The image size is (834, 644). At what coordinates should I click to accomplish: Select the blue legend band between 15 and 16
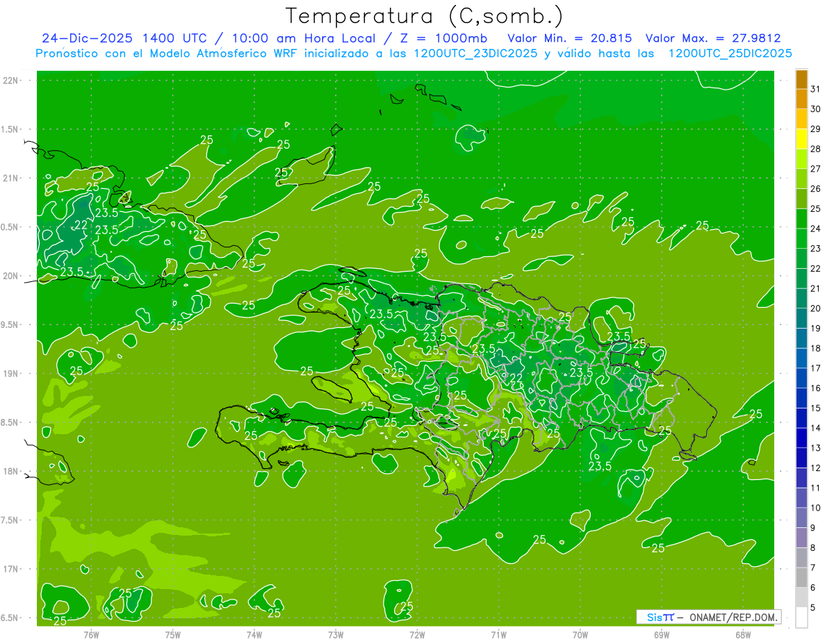(x=801, y=398)
